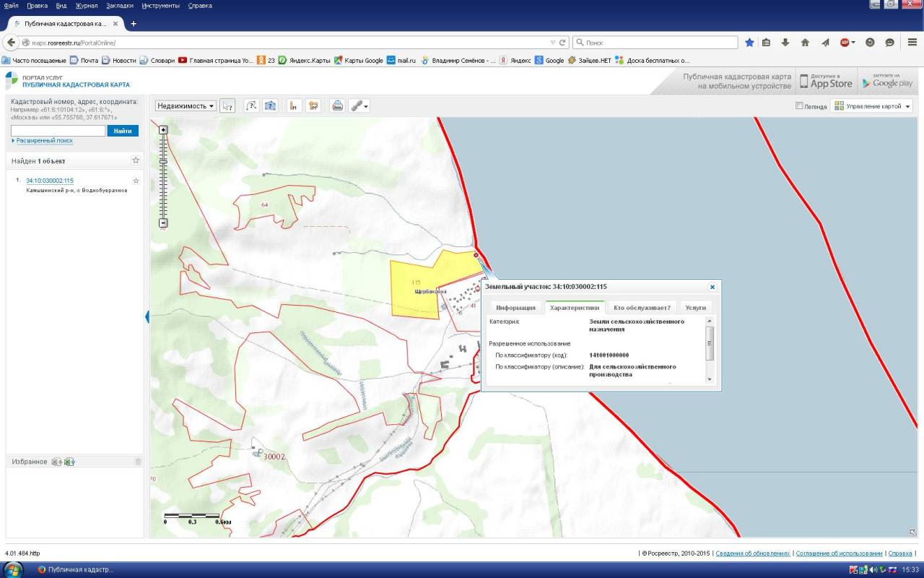Click the Найти search button
The width and height of the screenshot is (924, 578).
pyautogui.click(x=123, y=131)
